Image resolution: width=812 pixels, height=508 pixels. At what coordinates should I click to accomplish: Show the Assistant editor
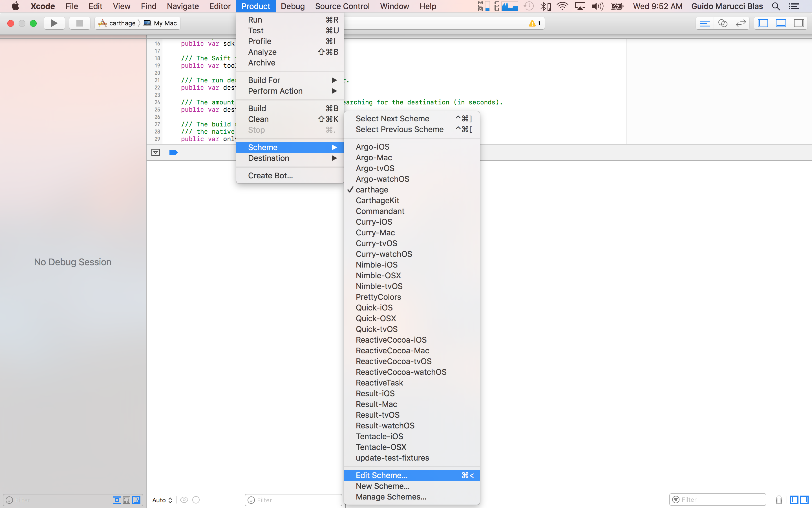[723, 23]
